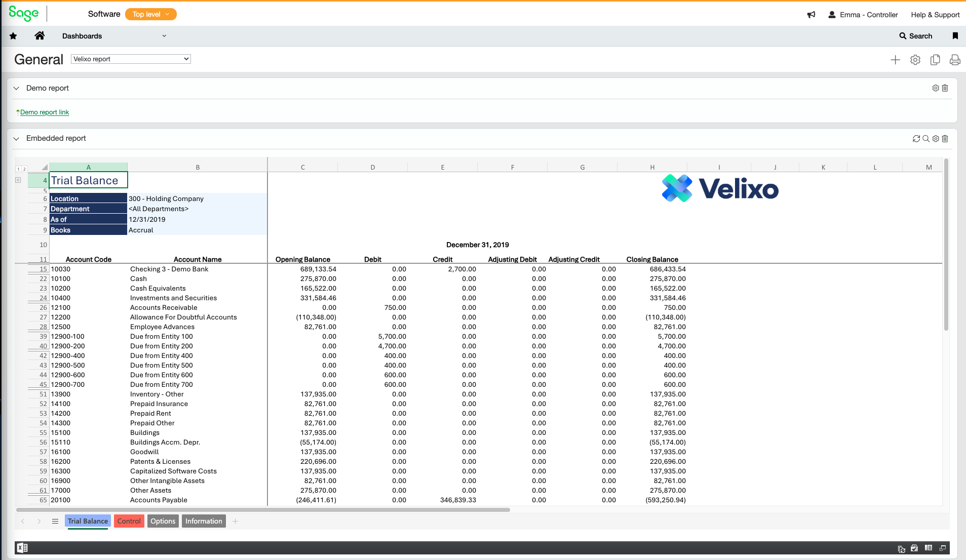Open the Velixo report dropdown
Image resolution: width=966 pixels, height=560 pixels.
(x=131, y=59)
